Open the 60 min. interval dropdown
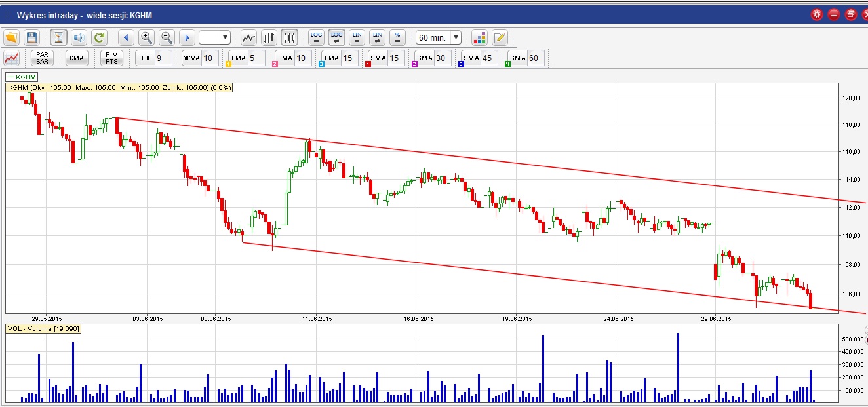868x407 pixels. pyautogui.click(x=439, y=37)
